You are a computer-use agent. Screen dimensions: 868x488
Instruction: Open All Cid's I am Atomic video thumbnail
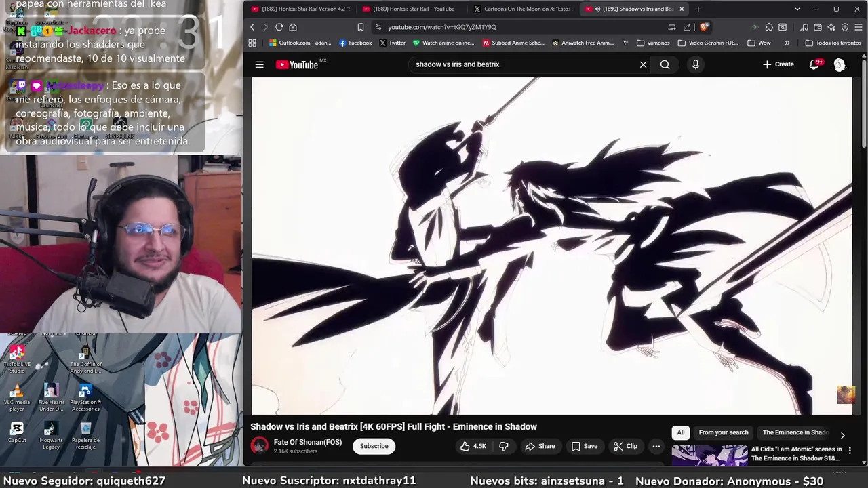(709, 455)
